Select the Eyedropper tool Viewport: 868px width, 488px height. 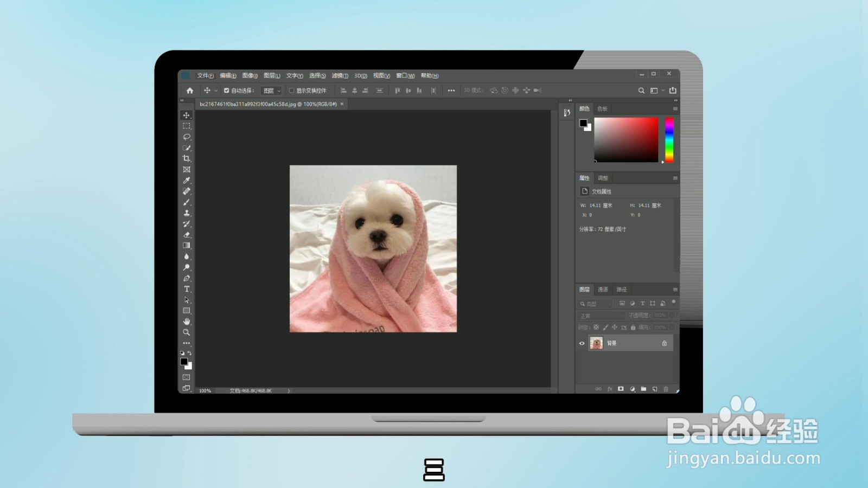coord(187,180)
